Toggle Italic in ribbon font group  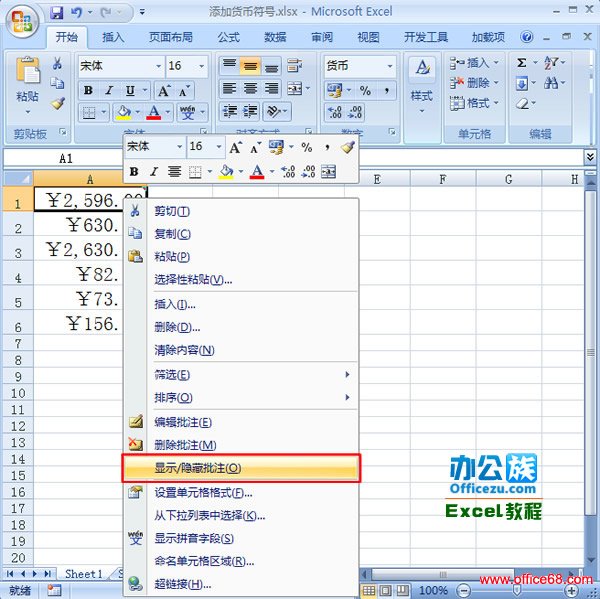(109, 90)
